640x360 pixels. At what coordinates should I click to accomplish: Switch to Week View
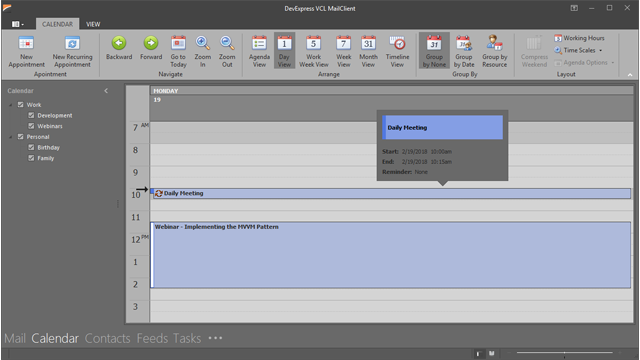344,51
